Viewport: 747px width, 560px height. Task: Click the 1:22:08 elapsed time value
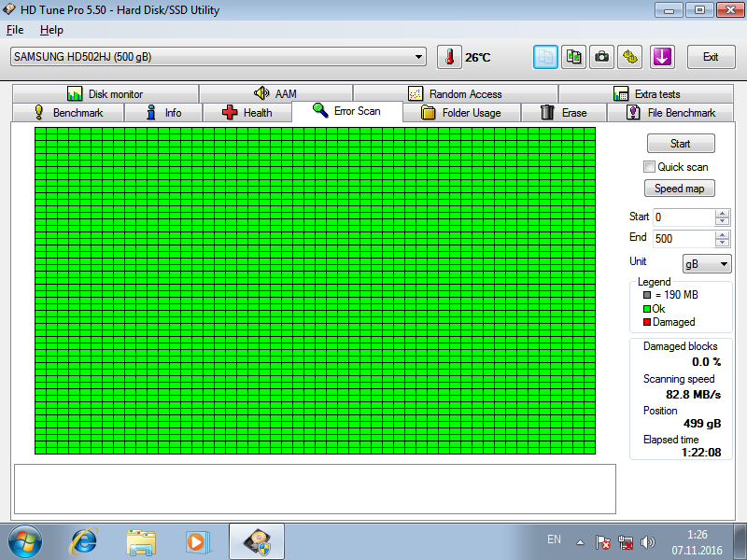(701, 453)
